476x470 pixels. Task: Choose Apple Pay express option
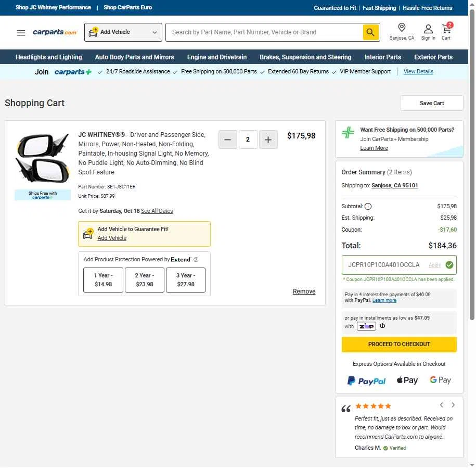pos(407,380)
